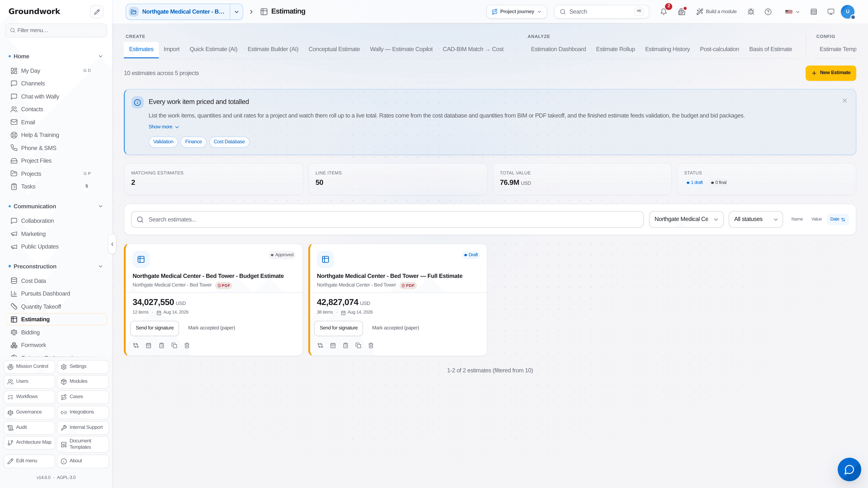
Task: Open the All statuses filter dropdown
Action: click(755, 219)
